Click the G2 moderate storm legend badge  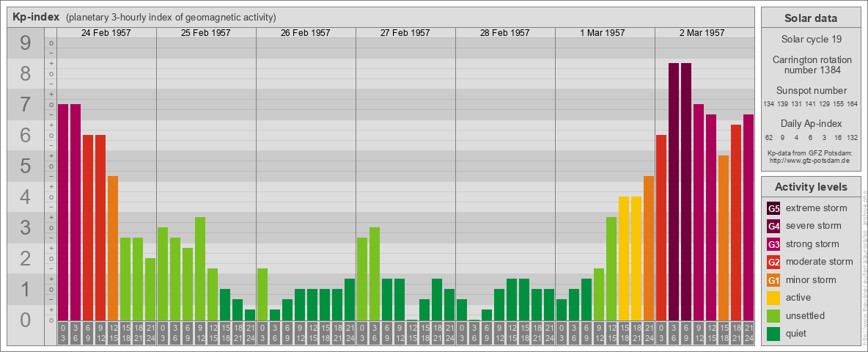773,262
